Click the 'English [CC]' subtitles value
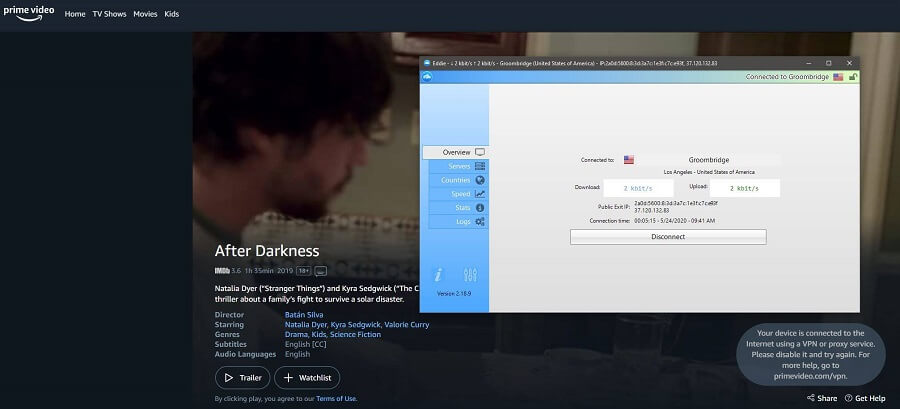 point(305,344)
